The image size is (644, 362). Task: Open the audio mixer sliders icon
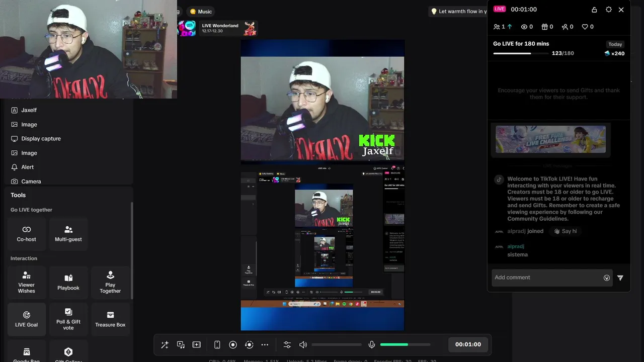pos(287,345)
